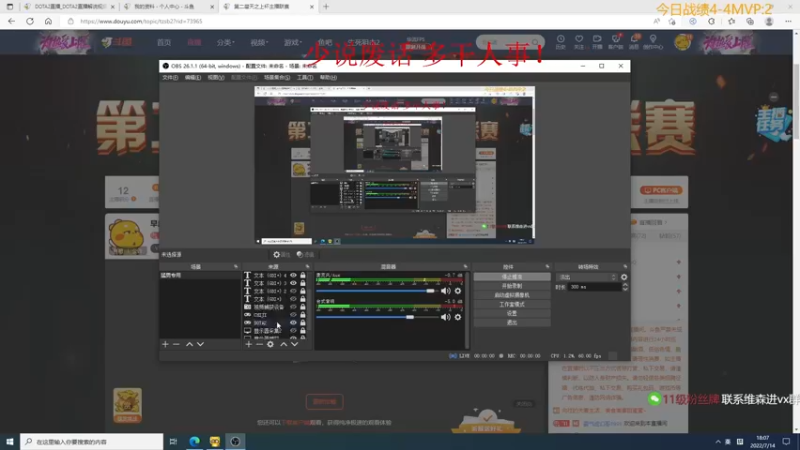
Task: Open OBS 工具(T) menu
Action: [x=305, y=78]
